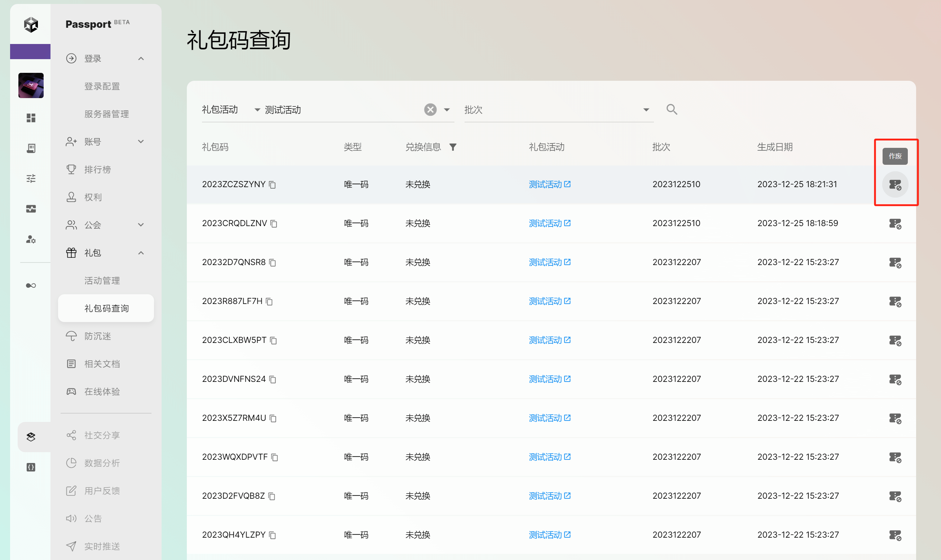Image resolution: width=941 pixels, height=560 pixels.
Task: Open 登录配置 sidebar item
Action: pyautogui.click(x=102, y=87)
